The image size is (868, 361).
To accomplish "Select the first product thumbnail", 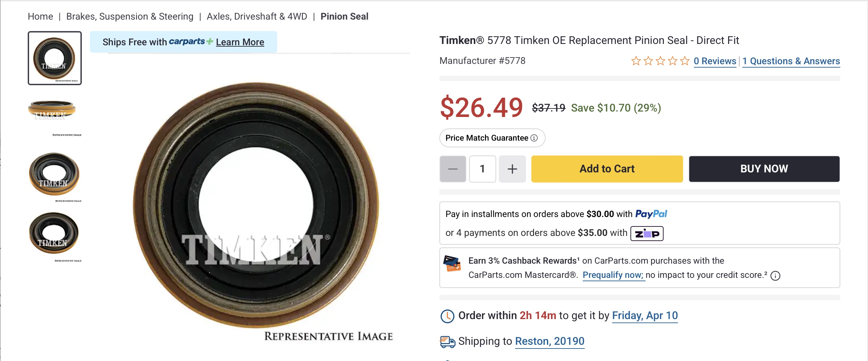I will pos(55,58).
